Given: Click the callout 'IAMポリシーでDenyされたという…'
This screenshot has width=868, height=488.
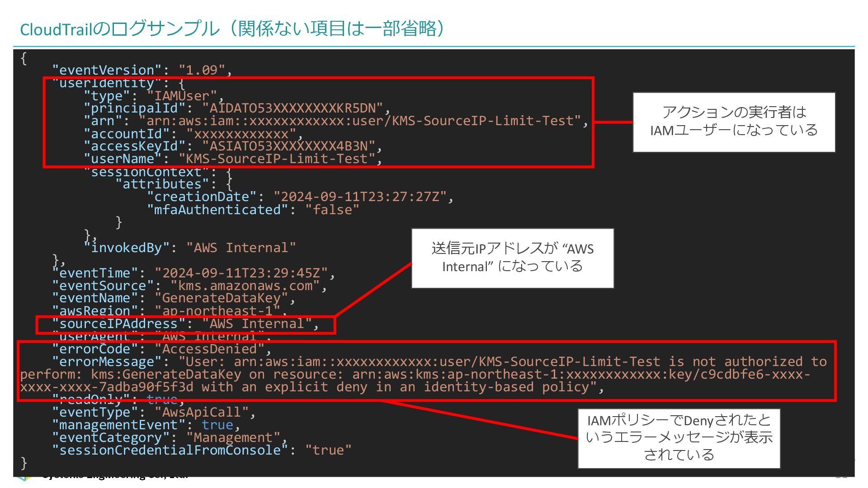Looking at the screenshot, I should click(x=679, y=438).
